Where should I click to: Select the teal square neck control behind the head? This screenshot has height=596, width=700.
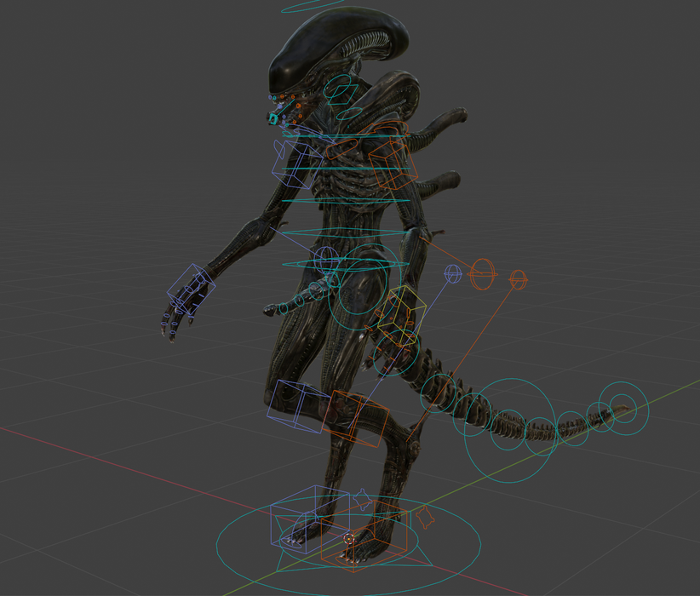pyautogui.click(x=343, y=95)
